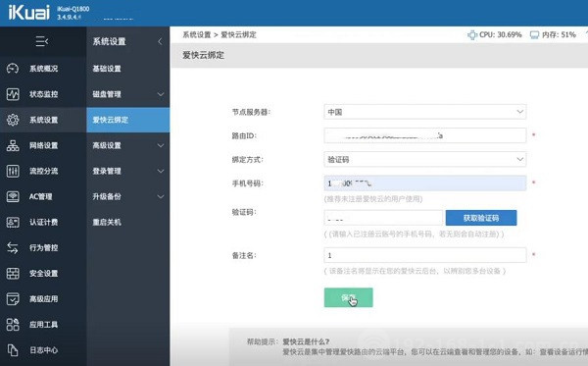Screen dimensions: 588x366
Task: Open 应用工具 apps icon
Action: (13, 325)
